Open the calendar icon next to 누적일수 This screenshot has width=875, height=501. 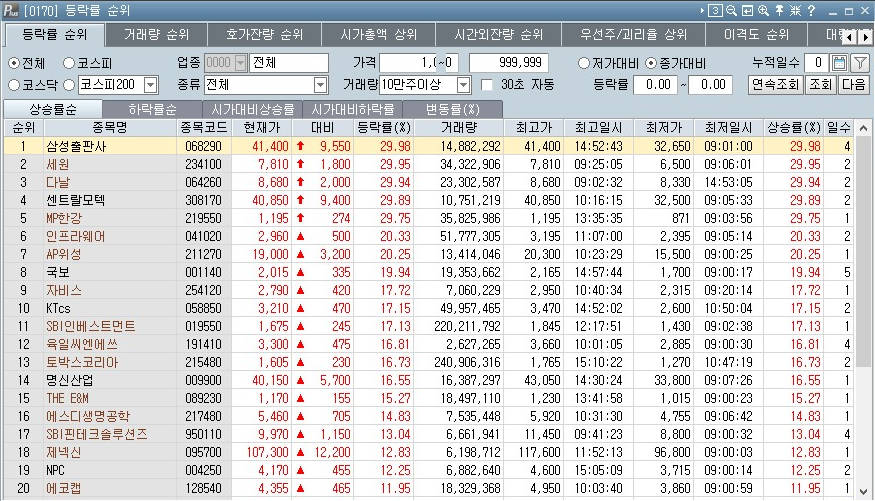[839, 63]
